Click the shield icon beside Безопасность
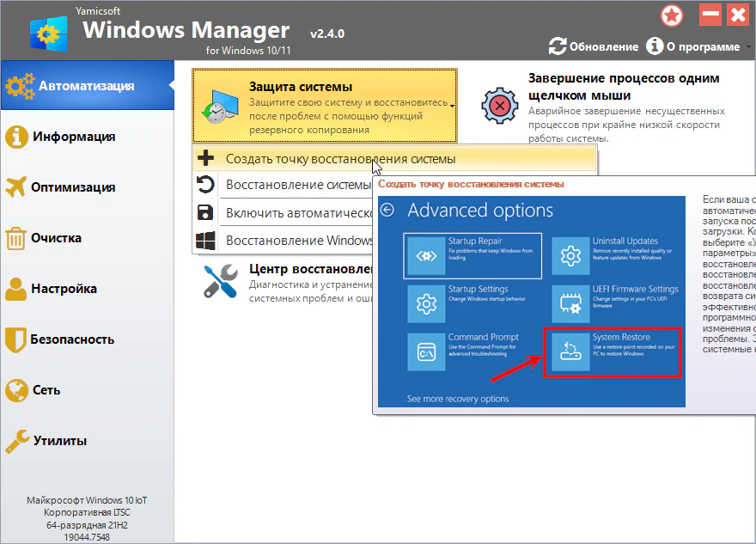The height and width of the screenshot is (544, 756). point(15,340)
